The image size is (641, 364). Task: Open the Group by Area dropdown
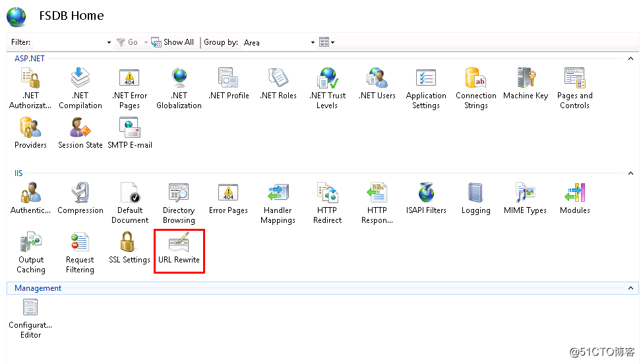point(313,43)
